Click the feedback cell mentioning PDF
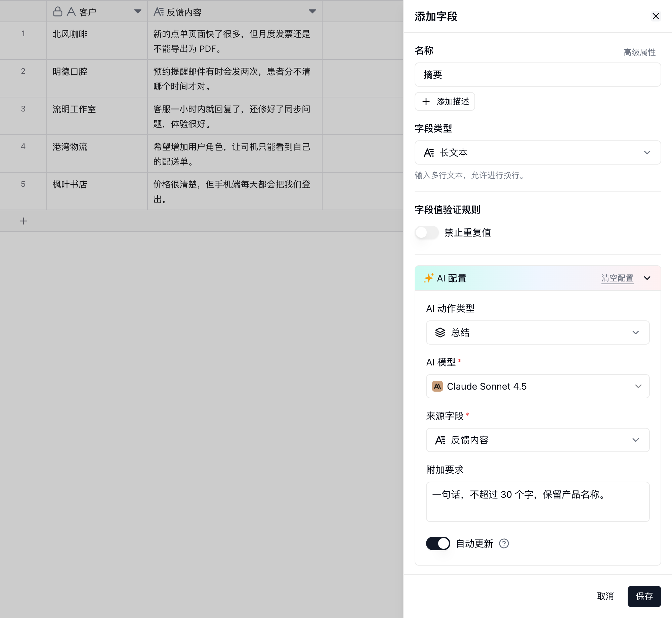The width and height of the screenshot is (672, 618). tap(235, 41)
